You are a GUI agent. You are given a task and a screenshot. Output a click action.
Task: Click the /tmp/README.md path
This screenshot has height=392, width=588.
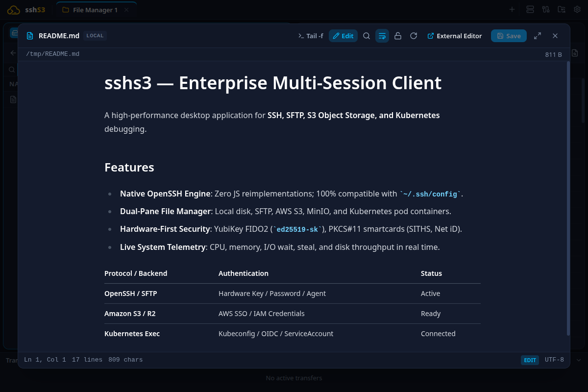tap(52, 54)
